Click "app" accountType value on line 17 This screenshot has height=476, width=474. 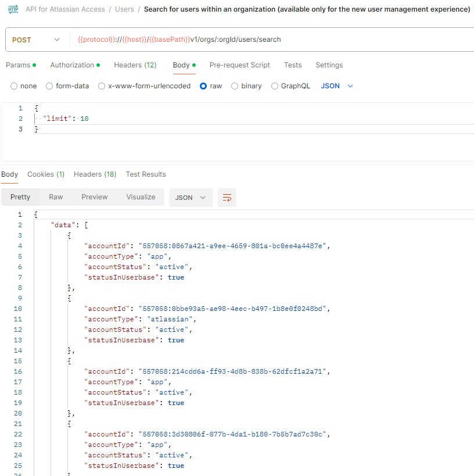[x=157, y=382]
